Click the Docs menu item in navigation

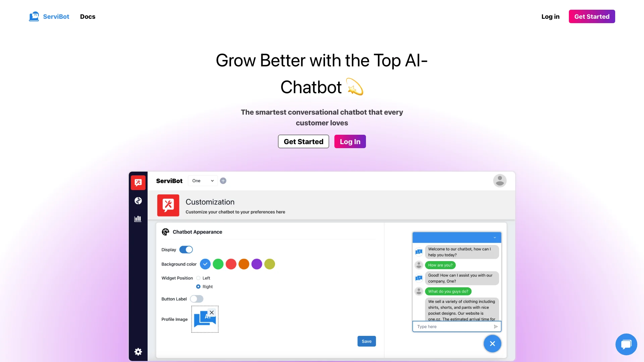click(87, 16)
